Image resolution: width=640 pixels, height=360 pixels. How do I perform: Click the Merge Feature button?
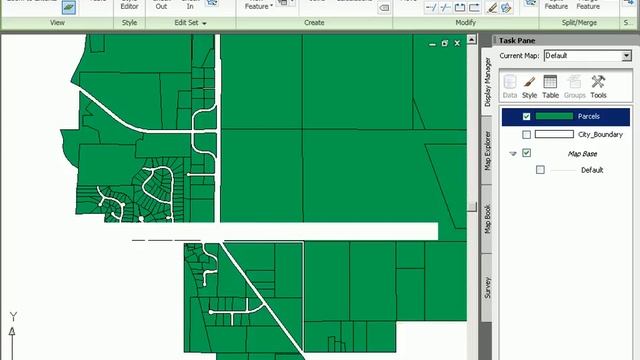pos(588,5)
